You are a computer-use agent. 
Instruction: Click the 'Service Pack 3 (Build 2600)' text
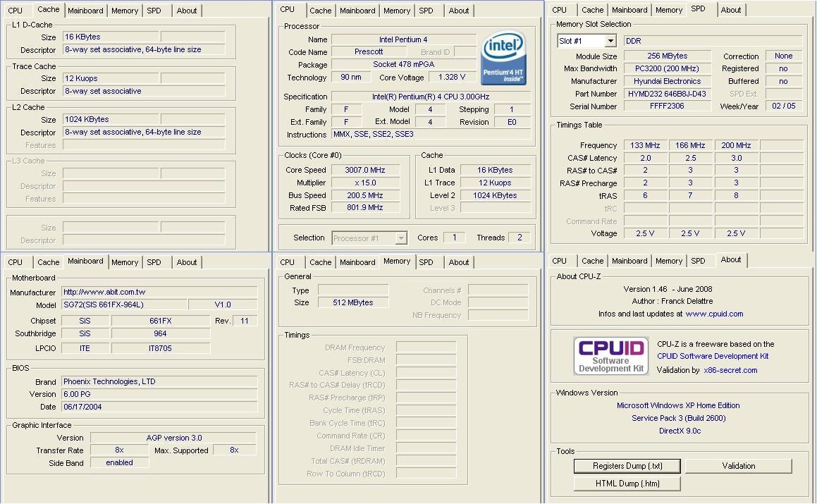(678, 418)
